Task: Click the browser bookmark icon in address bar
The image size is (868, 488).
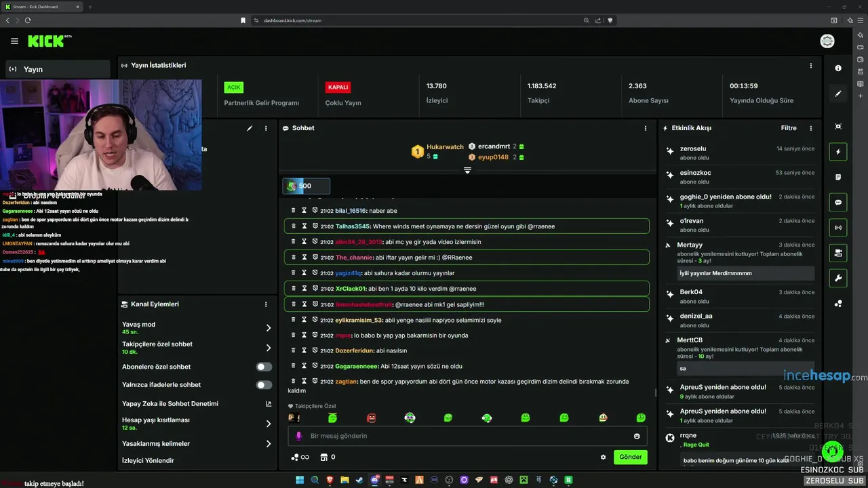Action: tap(243, 20)
